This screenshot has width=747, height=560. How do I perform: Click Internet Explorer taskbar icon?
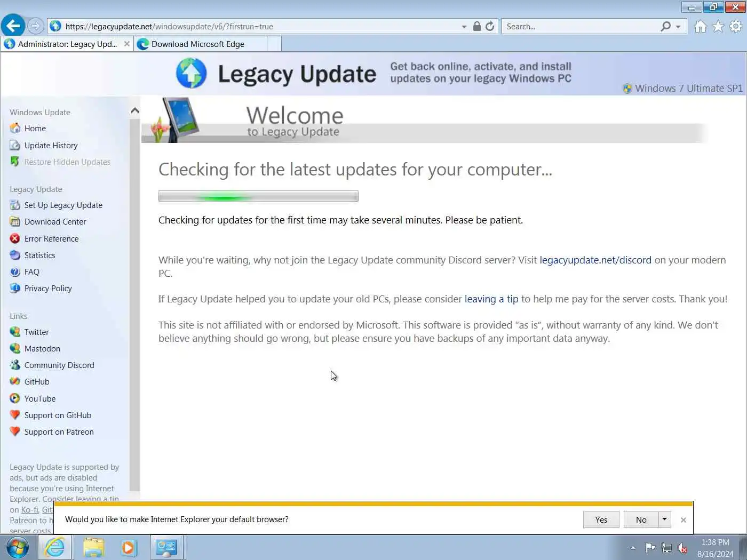pos(55,547)
